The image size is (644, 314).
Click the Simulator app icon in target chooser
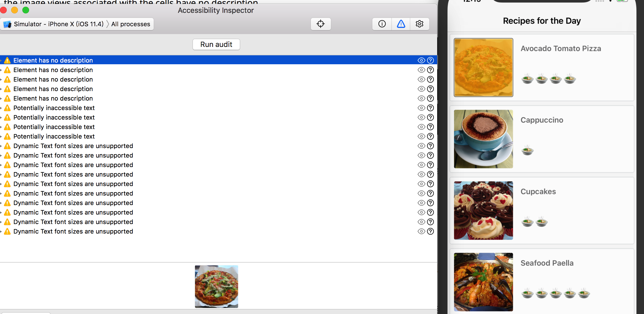7,24
